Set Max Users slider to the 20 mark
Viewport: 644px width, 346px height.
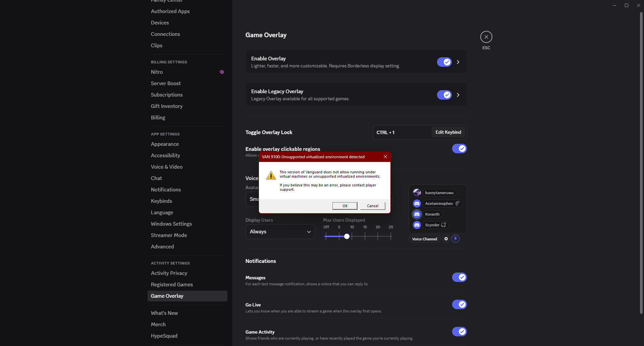tap(378, 236)
